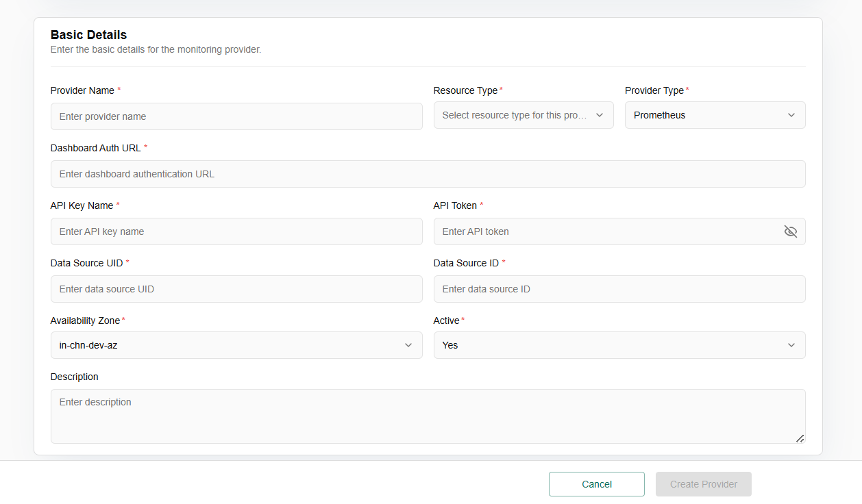
Task: Click inside the Description text area
Action: [x=428, y=416]
